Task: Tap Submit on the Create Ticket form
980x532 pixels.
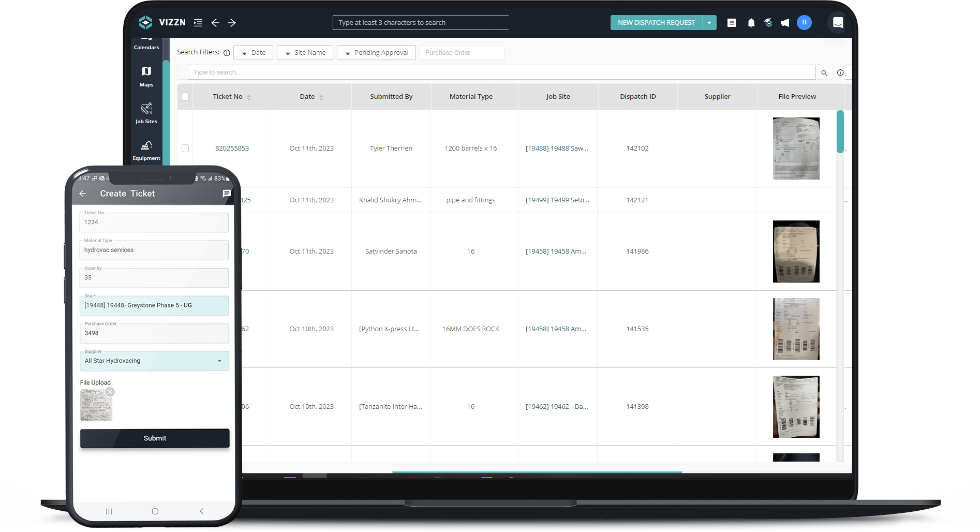Action: click(x=154, y=438)
